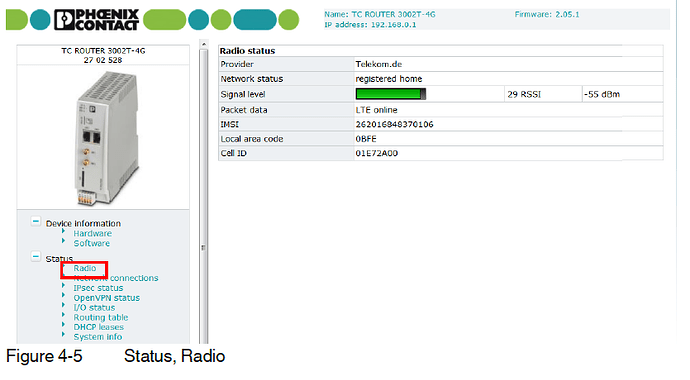690x380 pixels.
Task: Click the Phoenix Contact logo
Action: tap(96, 19)
